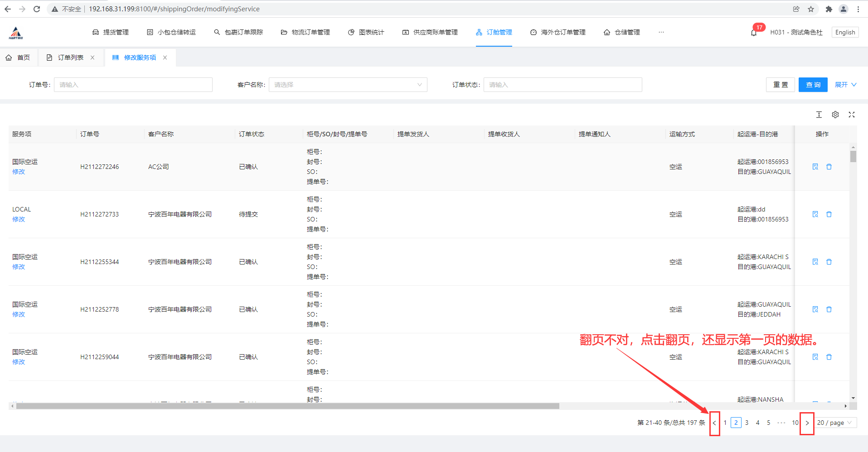
Task: Click the horizontal table scrollbar
Action: [287, 406]
